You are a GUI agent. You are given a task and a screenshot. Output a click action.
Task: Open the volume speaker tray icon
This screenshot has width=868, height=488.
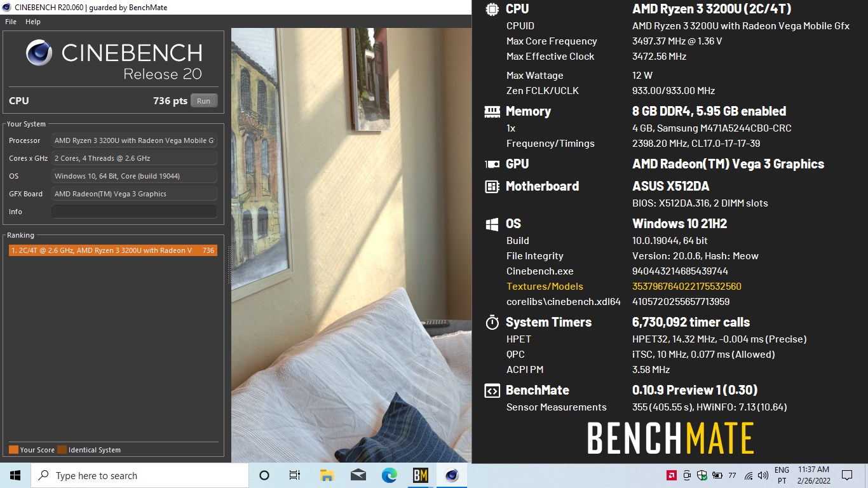click(x=763, y=475)
